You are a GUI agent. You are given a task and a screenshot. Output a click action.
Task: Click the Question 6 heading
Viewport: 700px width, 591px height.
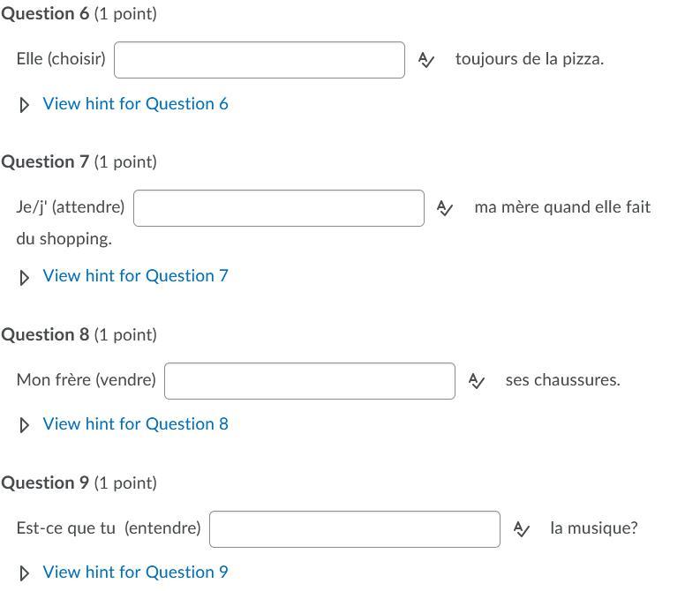[44, 14]
